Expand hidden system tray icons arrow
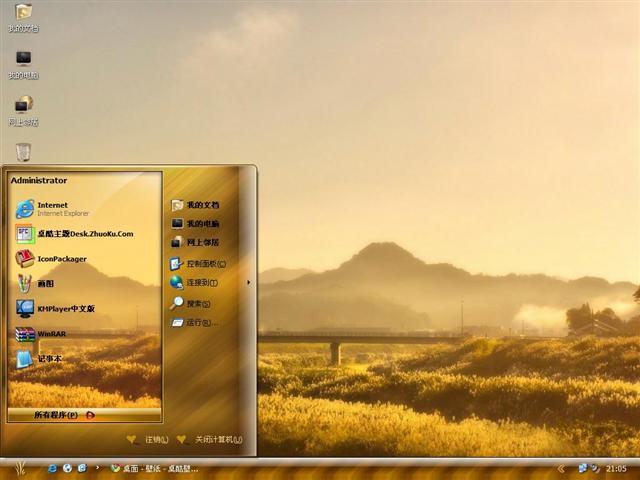Image resolution: width=640 pixels, height=480 pixels. tap(561, 468)
